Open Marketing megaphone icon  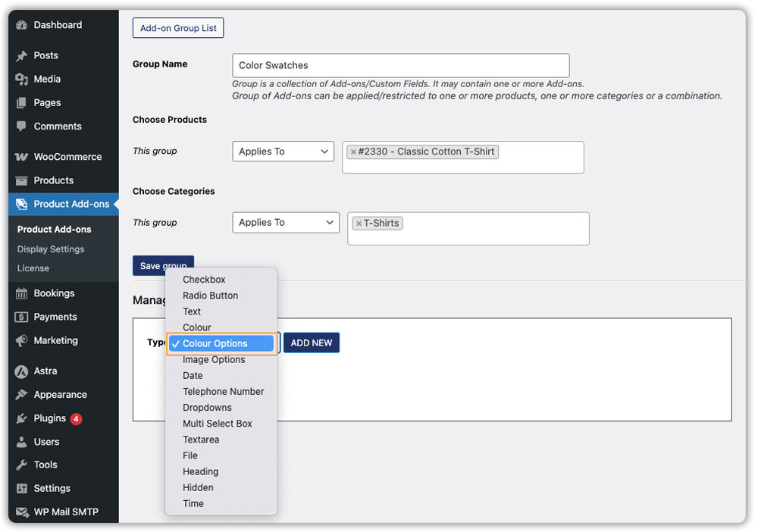tap(21, 340)
